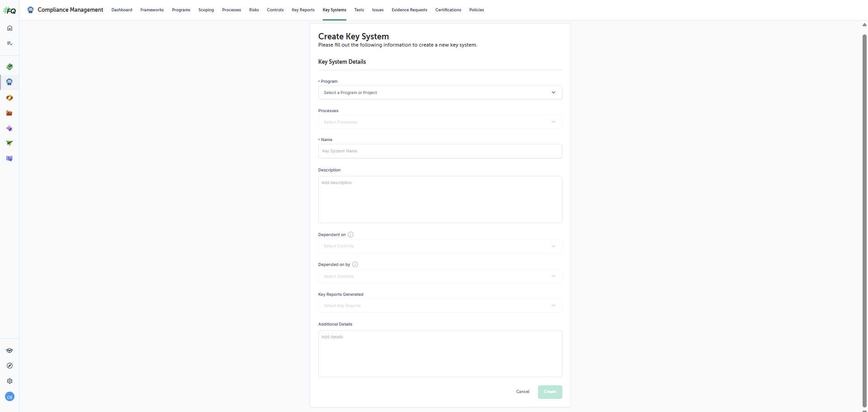Image resolution: width=868 pixels, height=412 pixels.
Task: Click the graduation cap icon
Action: coord(9,350)
